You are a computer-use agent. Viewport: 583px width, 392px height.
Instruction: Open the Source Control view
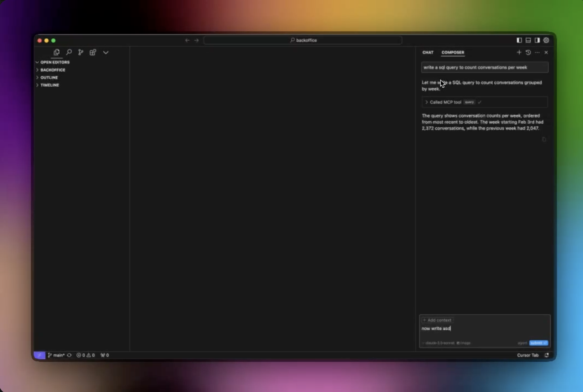pyautogui.click(x=81, y=52)
